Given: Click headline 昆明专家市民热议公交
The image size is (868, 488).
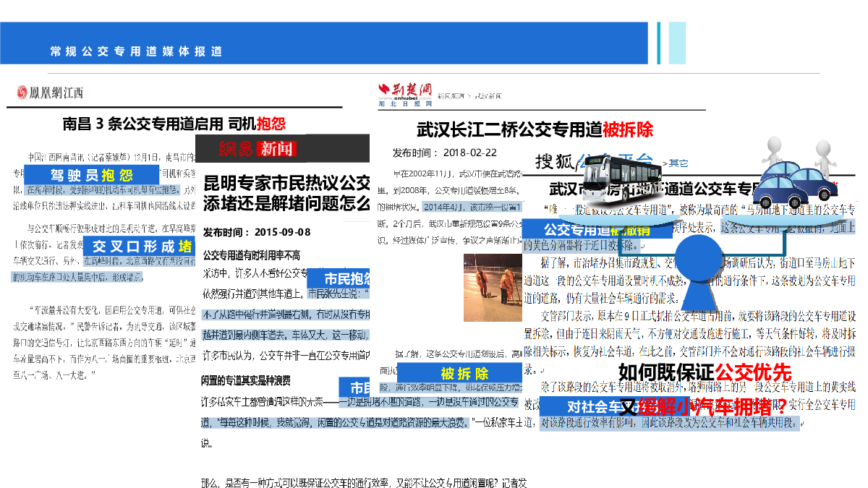Looking at the screenshot, I should click(286, 181).
